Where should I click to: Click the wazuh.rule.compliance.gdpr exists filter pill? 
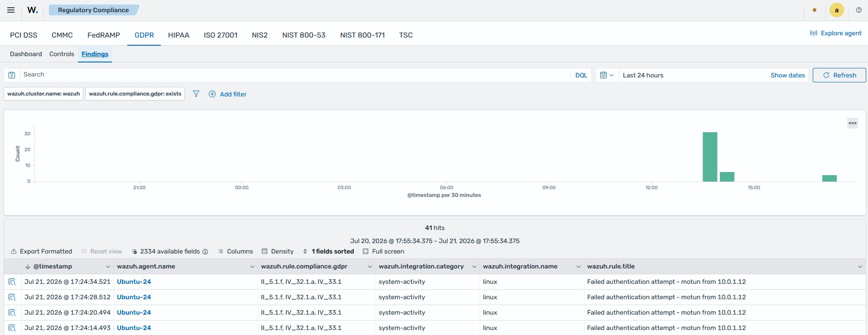(x=135, y=94)
